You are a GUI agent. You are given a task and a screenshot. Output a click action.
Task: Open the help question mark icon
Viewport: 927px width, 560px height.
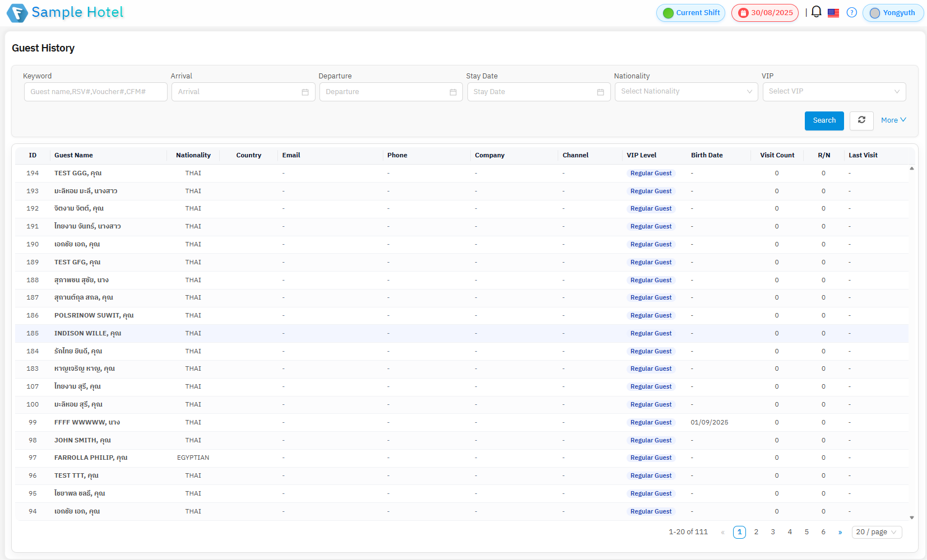(851, 13)
